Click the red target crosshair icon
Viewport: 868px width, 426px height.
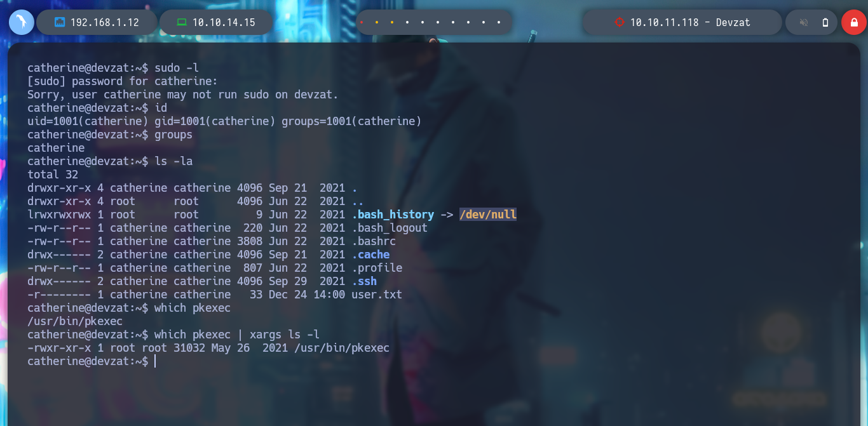[x=620, y=22]
